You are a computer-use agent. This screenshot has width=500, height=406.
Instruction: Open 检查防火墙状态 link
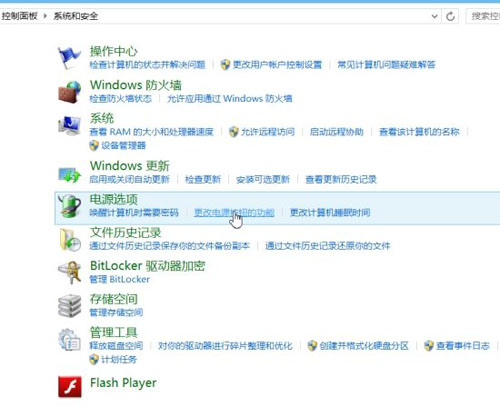pos(120,98)
